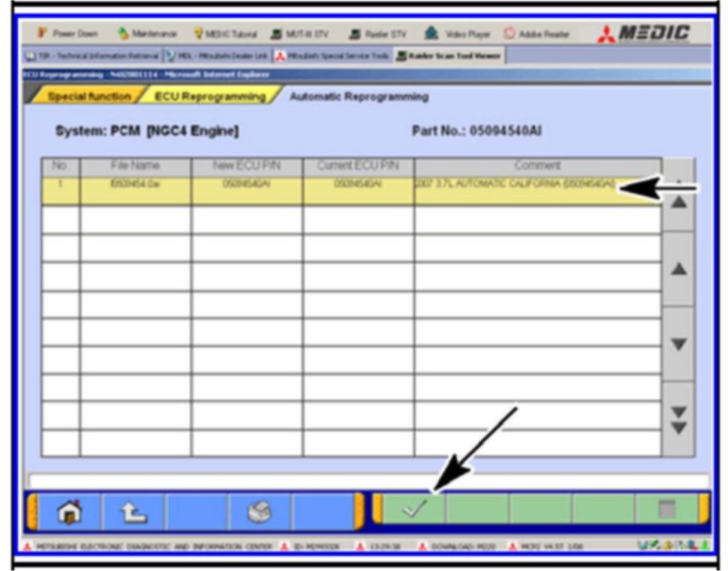This screenshot has width=728, height=571.
Task: Go to the ECU Reprogramming tab
Action: pos(209,97)
